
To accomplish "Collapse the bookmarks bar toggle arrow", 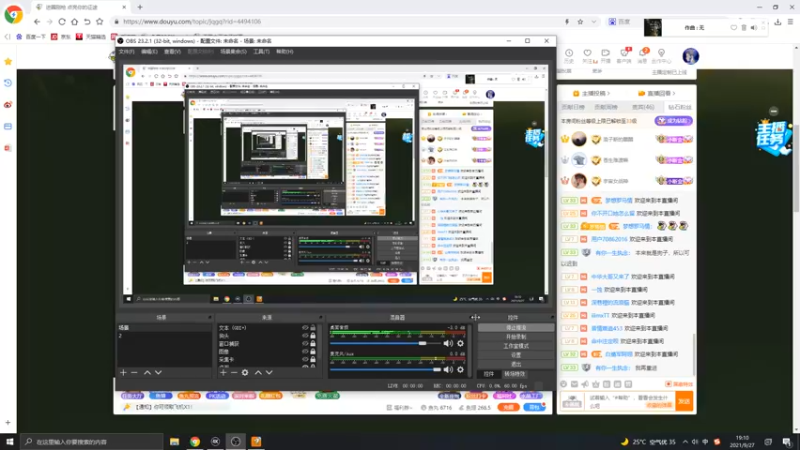I will pos(7,37).
